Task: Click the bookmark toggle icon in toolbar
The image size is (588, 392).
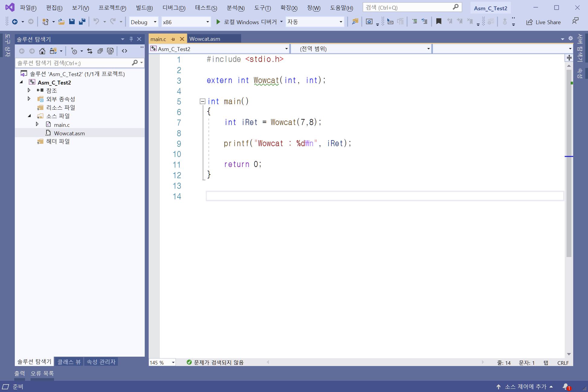Action: (x=439, y=21)
